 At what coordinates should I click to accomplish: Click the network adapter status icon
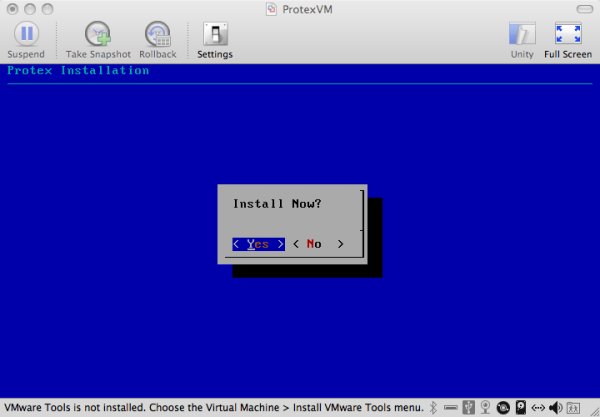(x=538, y=408)
